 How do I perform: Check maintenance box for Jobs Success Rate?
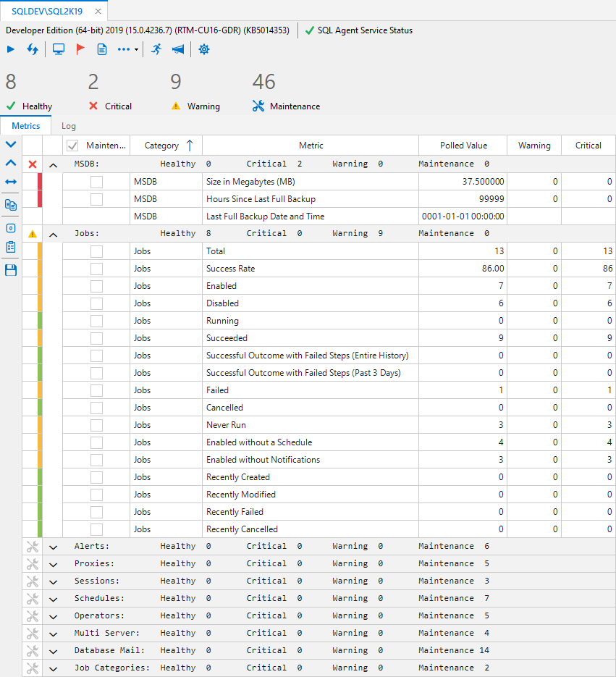96,269
